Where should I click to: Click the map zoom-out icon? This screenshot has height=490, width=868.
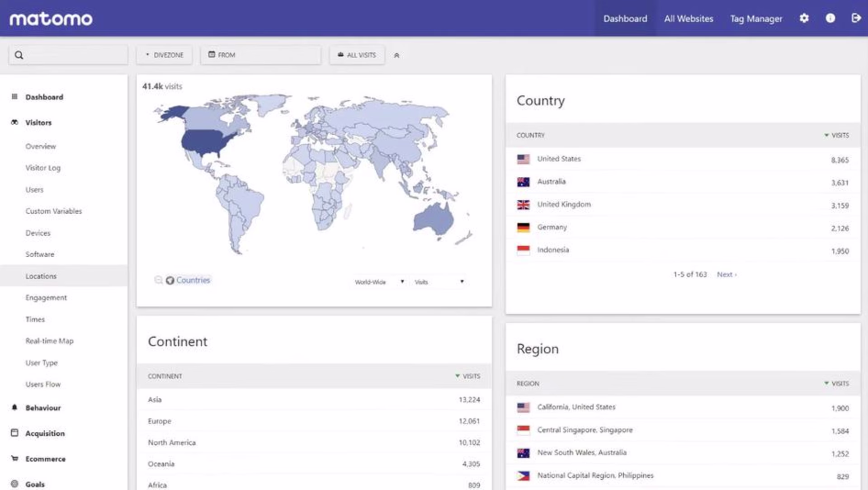pyautogui.click(x=158, y=280)
